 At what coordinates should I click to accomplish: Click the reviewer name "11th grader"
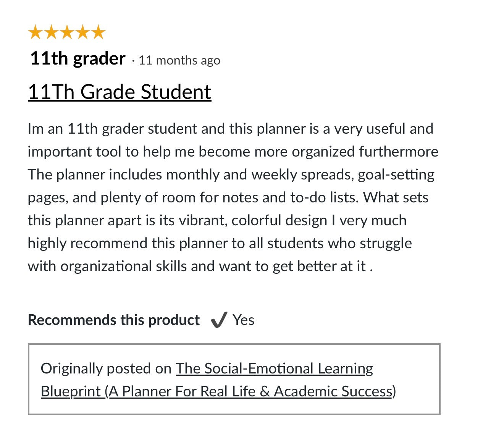point(78,59)
